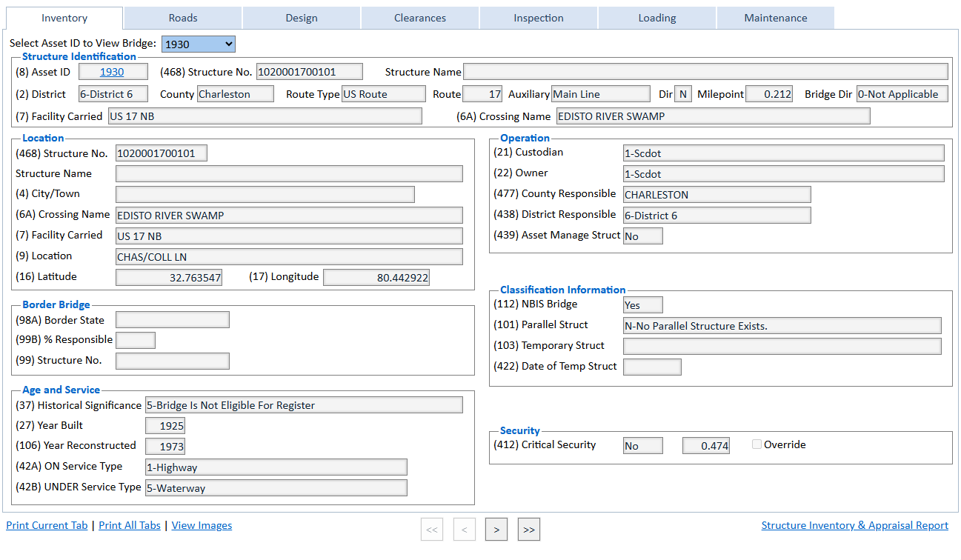Go to next record with > button
Viewport: 961px width, 560px height.
tap(496, 530)
